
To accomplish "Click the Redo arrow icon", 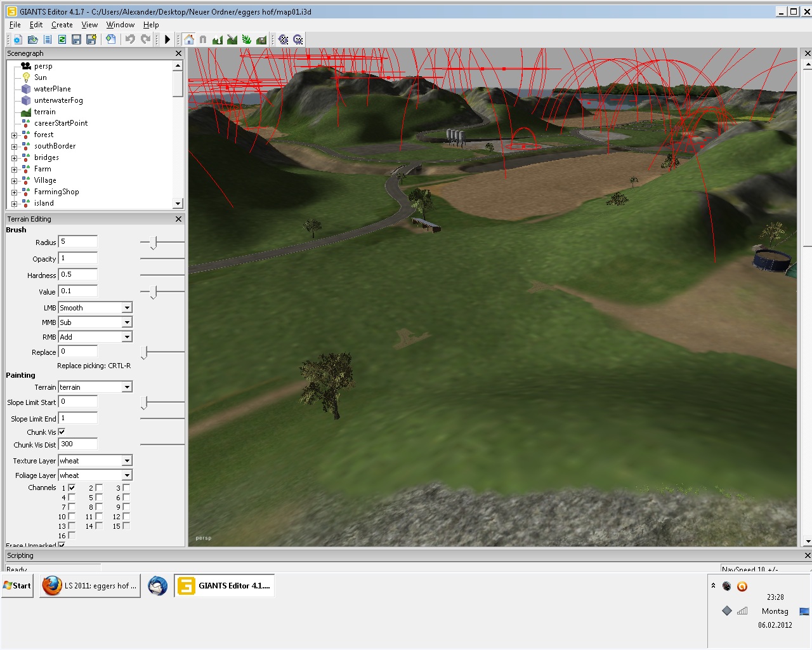I will pos(145,39).
